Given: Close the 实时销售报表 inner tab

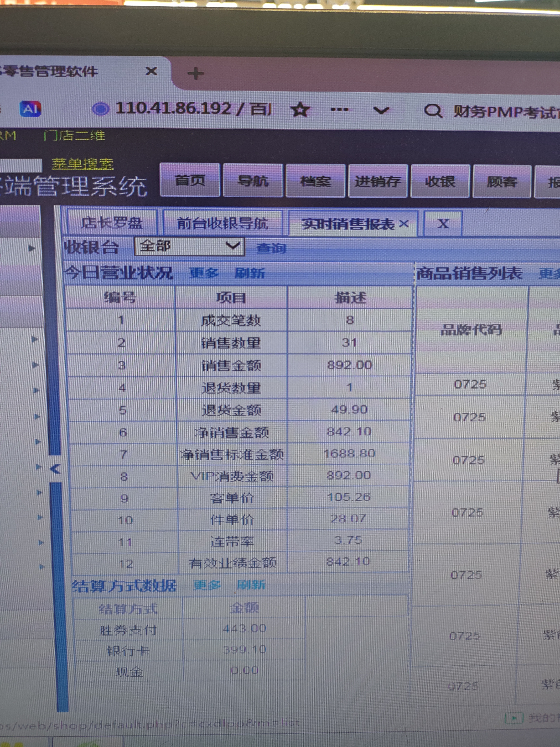Looking at the screenshot, I should click(x=404, y=224).
